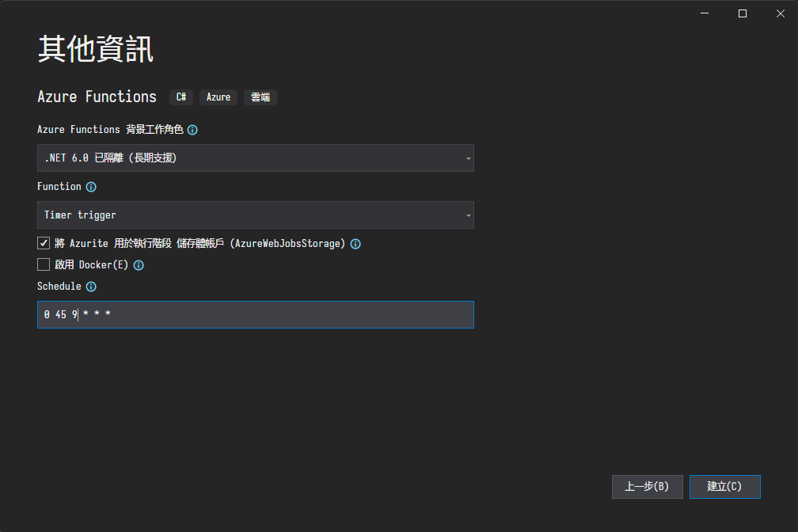Uncheck the Azurite storage account checkbox
The width and height of the screenshot is (798, 532).
click(44, 243)
